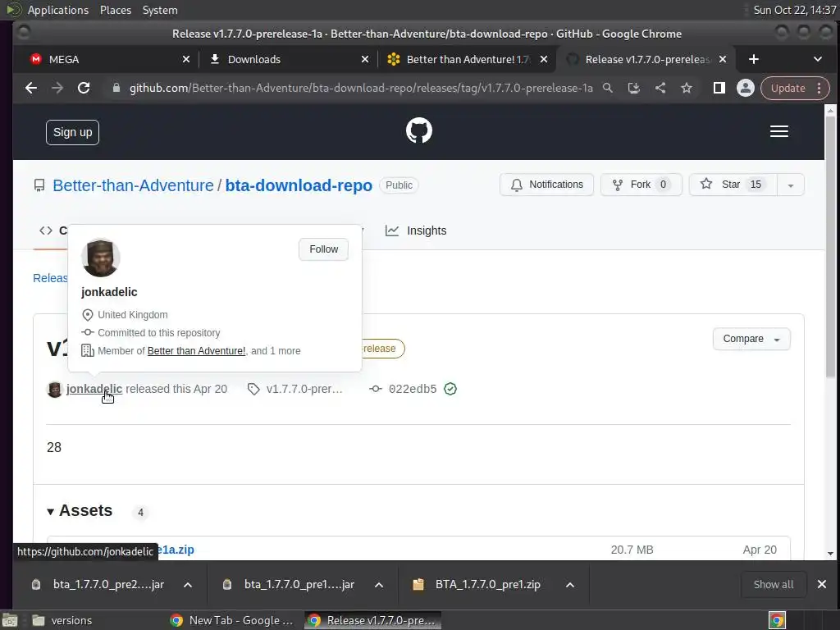Open the GitHub hamburger menu
The width and height of the screenshot is (840, 630).
coord(779,131)
